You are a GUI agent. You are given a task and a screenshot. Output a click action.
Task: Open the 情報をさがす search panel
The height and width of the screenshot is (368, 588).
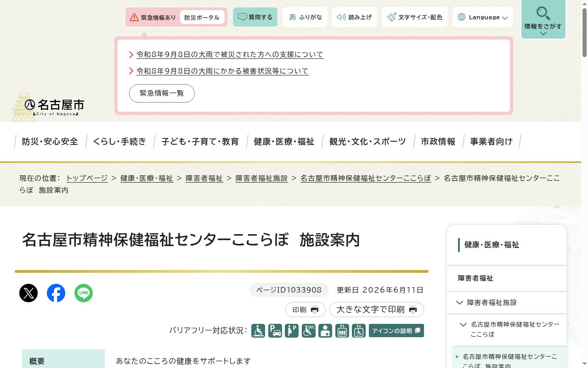tap(543, 19)
